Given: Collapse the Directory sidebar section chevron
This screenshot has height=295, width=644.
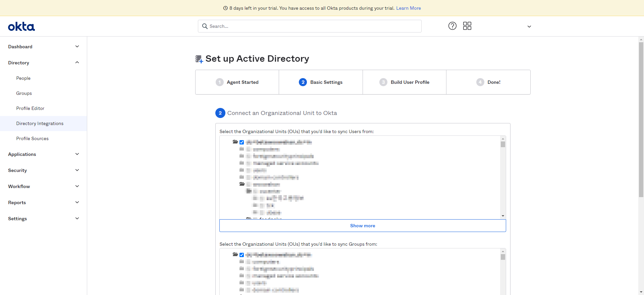Looking at the screenshot, I should (77, 62).
